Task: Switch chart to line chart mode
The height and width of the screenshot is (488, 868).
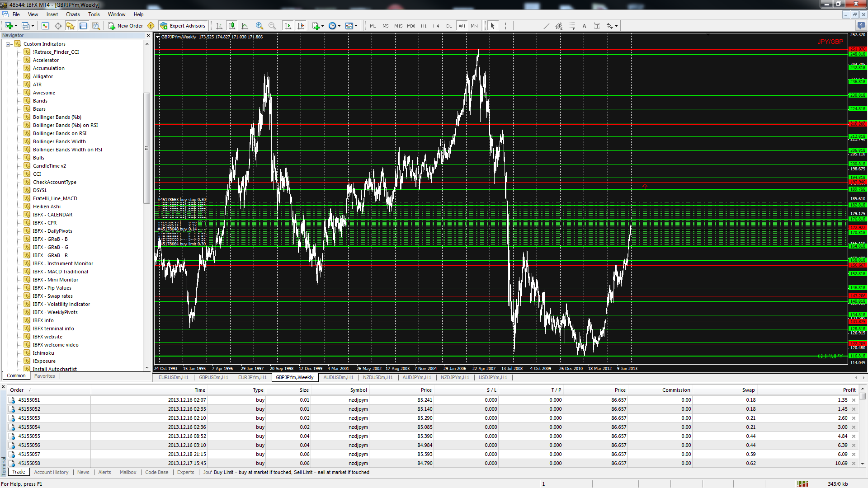Action: tap(245, 26)
